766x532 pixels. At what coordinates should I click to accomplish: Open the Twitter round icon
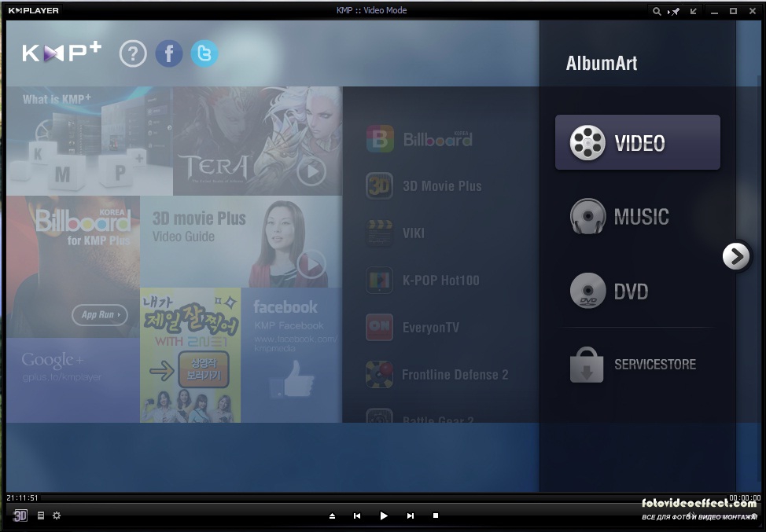(204, 53)
